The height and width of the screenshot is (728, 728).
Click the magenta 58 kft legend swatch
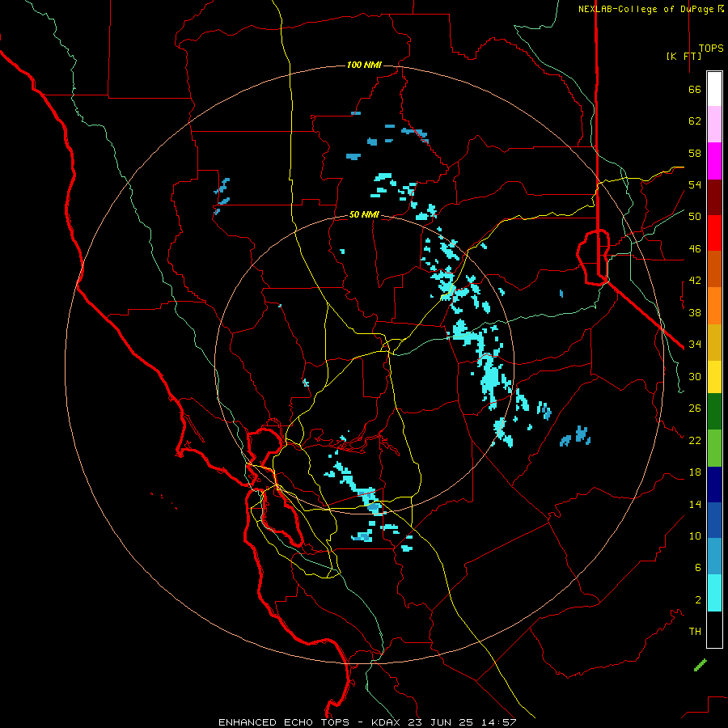pyautogui.click(x=714, y=161)
